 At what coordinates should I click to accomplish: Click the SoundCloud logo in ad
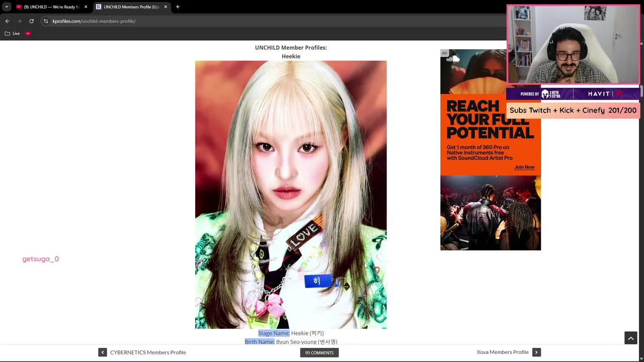tap(453, 59)
